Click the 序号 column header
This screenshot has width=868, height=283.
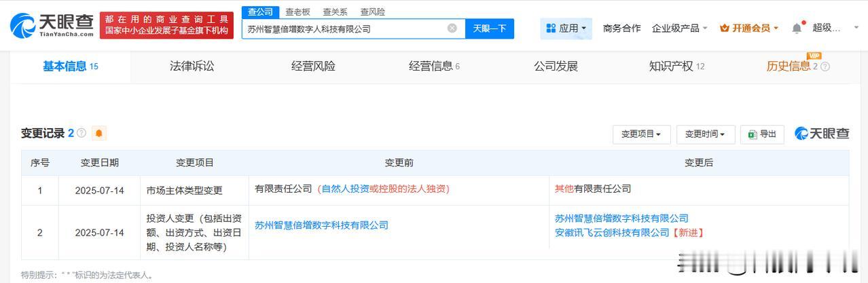tap(40, 163)
